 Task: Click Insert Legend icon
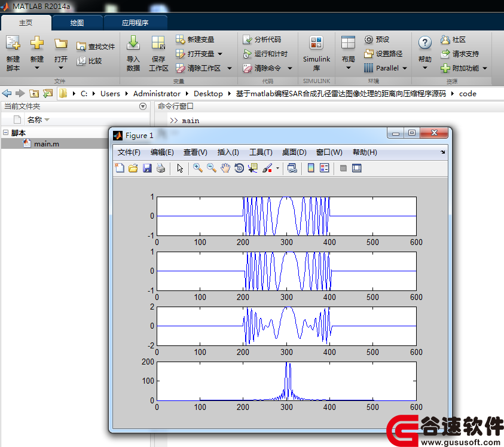pyautogui.click(x=325, y=168)
